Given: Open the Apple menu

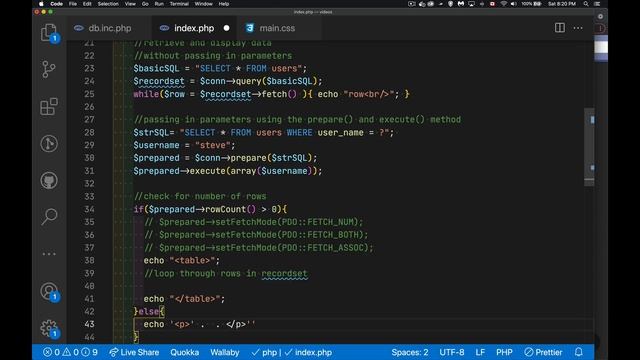Looking at the screenshot, I should (41, 4).
